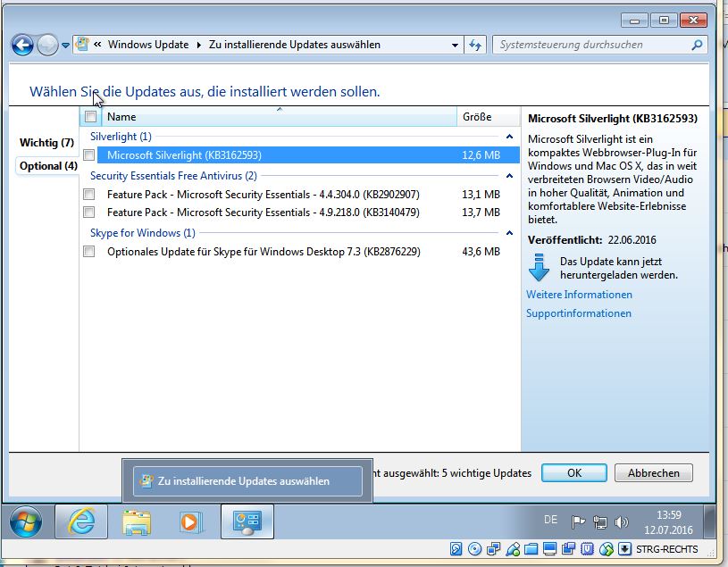Viewport: 728px width, 567px height.
Task: Check the Skype Desktop 7.3 update checkbox
Action: point(88,252)
